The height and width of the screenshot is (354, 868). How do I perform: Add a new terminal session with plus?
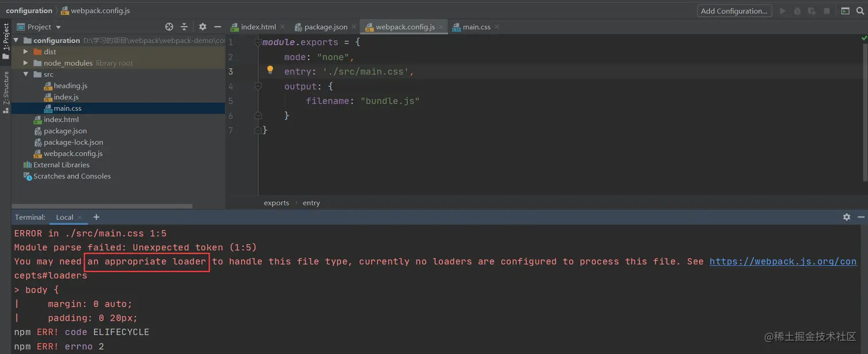[96, 217]
